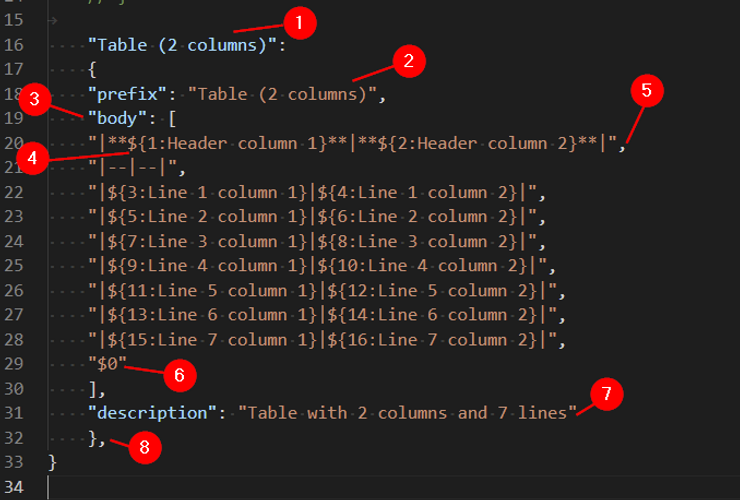Click line number 16 in the gutter
This screenshot has height=500, width=740.
coord(14,45)
